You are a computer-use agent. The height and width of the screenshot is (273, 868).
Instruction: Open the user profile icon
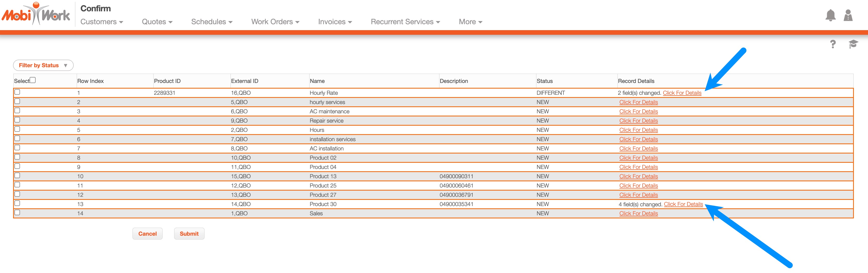(x=848, y=15)
